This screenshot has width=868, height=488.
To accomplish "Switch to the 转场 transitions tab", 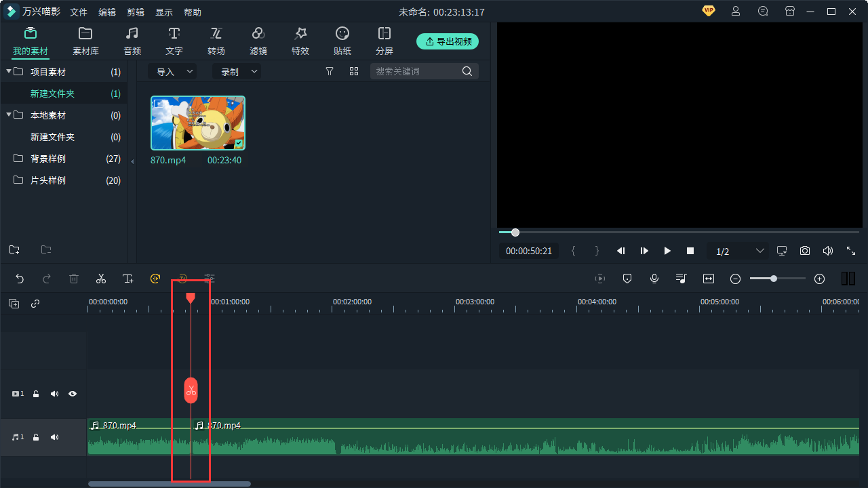I will [x=216, y=41].
